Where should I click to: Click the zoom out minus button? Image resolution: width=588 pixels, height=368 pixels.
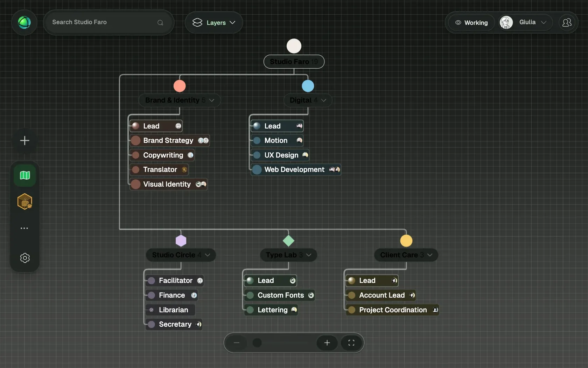pyautogui.click(x=237, y=343)
